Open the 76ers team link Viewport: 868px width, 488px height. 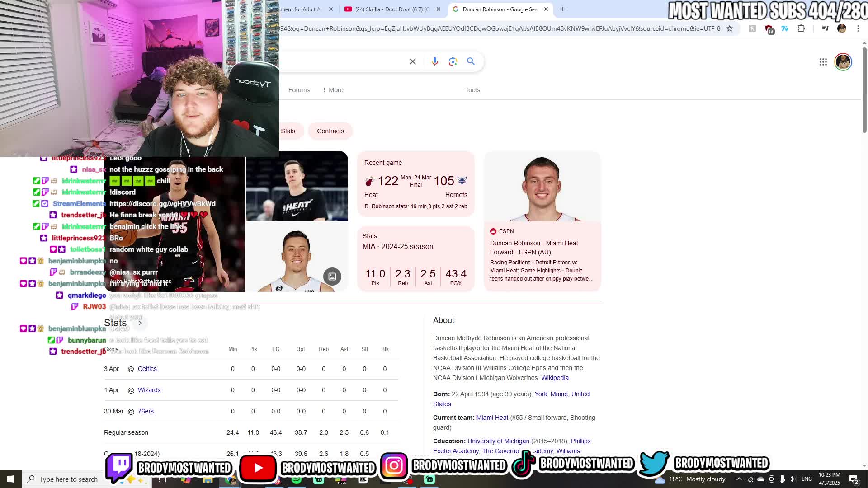[x=146, y=411]
